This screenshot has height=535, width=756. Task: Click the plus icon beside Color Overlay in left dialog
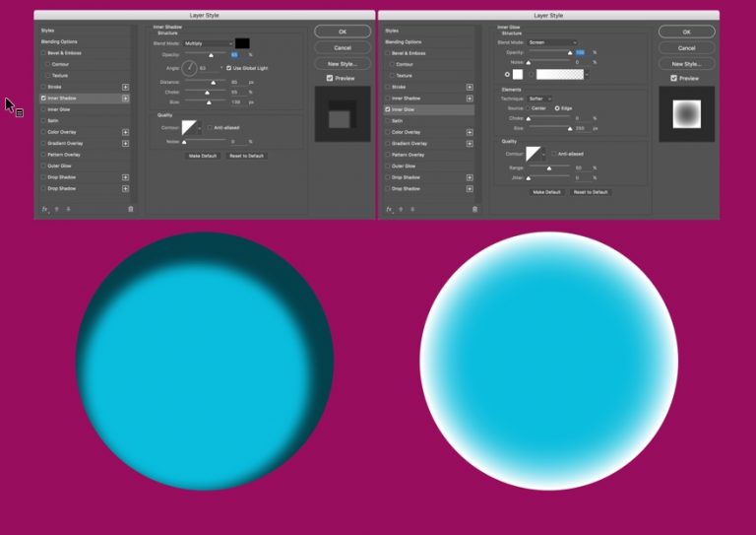click(125, 132)
